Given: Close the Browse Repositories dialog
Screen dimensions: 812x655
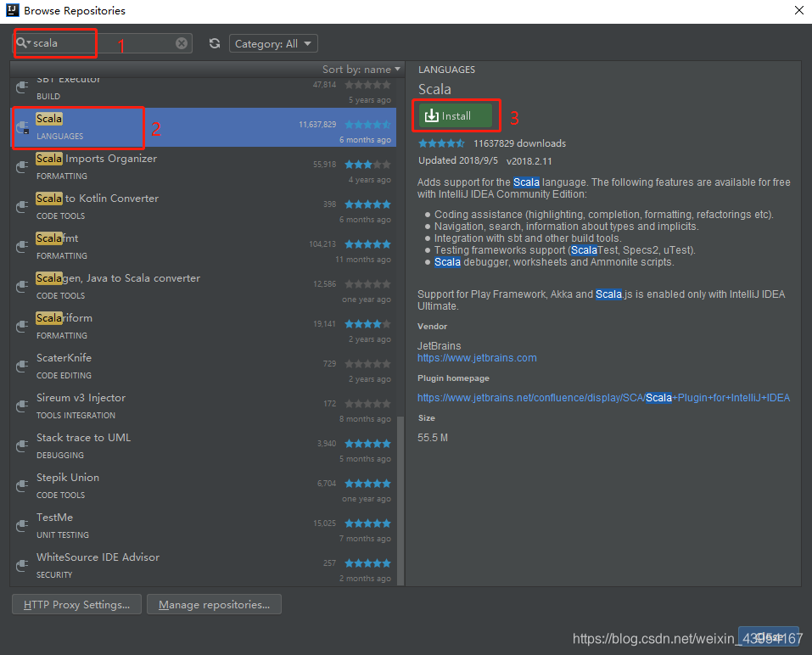Looking at the screenshot, I should [799, 10].
